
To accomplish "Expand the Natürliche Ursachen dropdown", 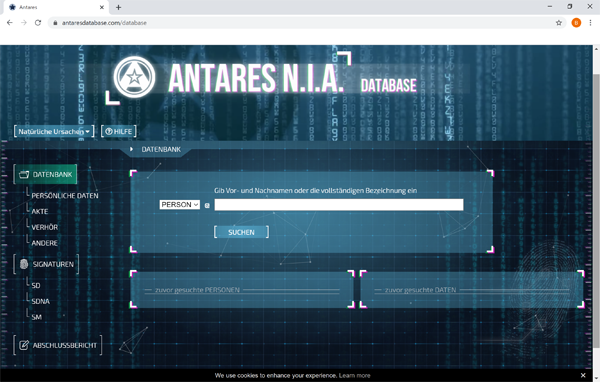I will pos(54,131).
